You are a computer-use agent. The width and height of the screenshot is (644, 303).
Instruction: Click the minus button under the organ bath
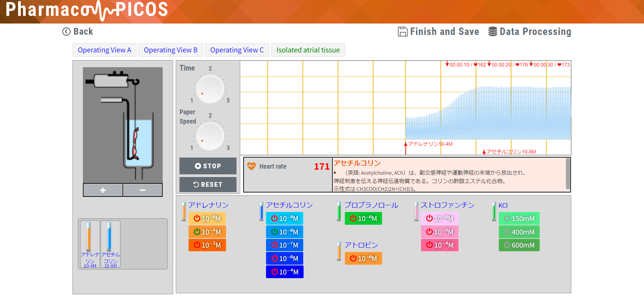click(x=143, y=190)
